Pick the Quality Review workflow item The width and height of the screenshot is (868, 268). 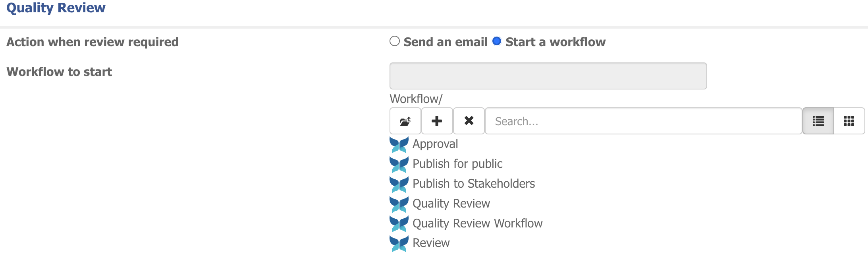[451, 204]
